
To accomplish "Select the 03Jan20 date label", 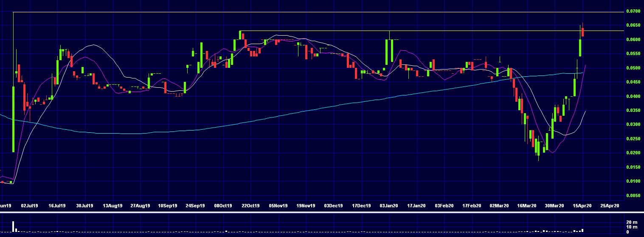I will coord(389,206).
